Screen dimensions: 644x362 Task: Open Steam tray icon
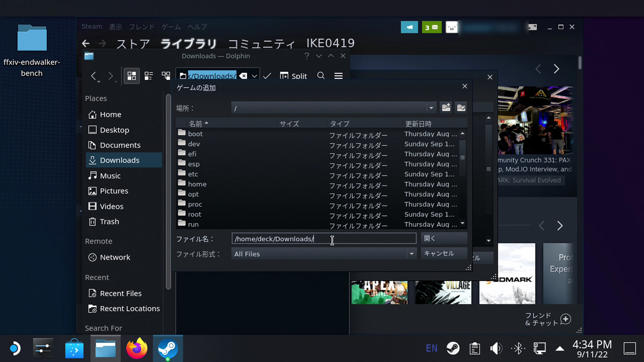click(x=453, y=349)
